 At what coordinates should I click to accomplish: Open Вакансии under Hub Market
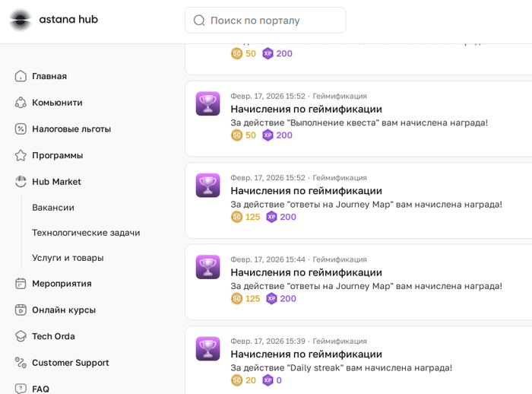coord(53,208)
